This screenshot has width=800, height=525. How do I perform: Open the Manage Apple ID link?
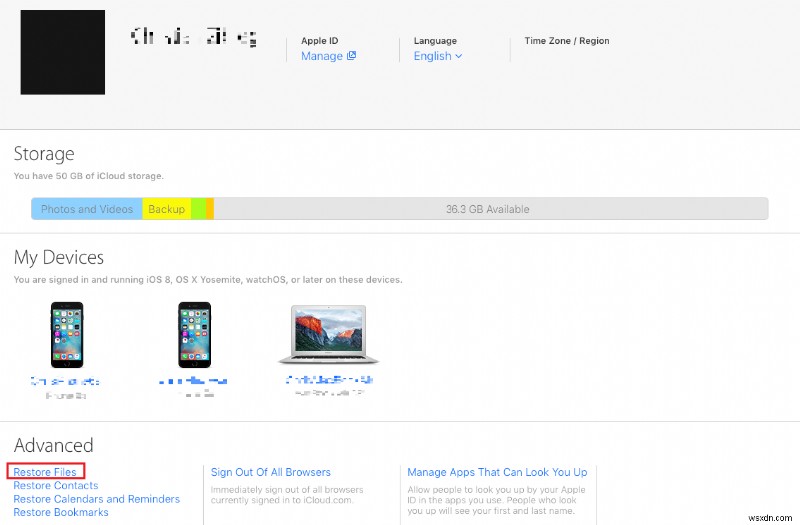tap(321, 56)
